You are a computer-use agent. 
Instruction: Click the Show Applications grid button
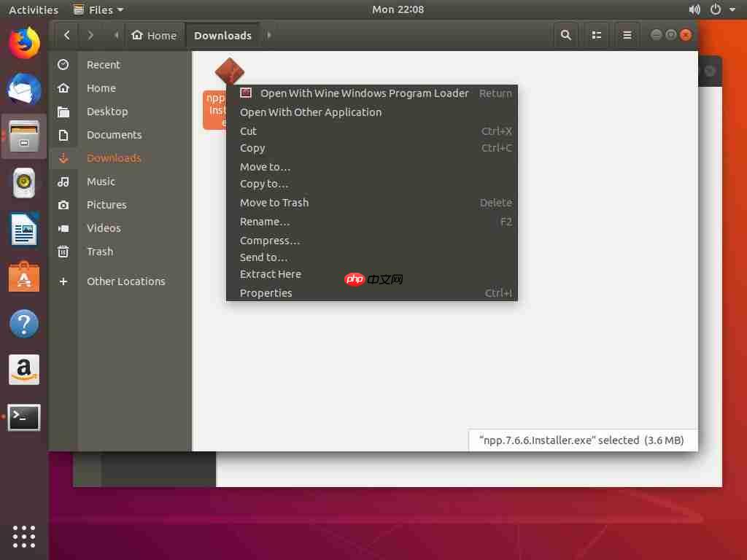click(23, 537)
